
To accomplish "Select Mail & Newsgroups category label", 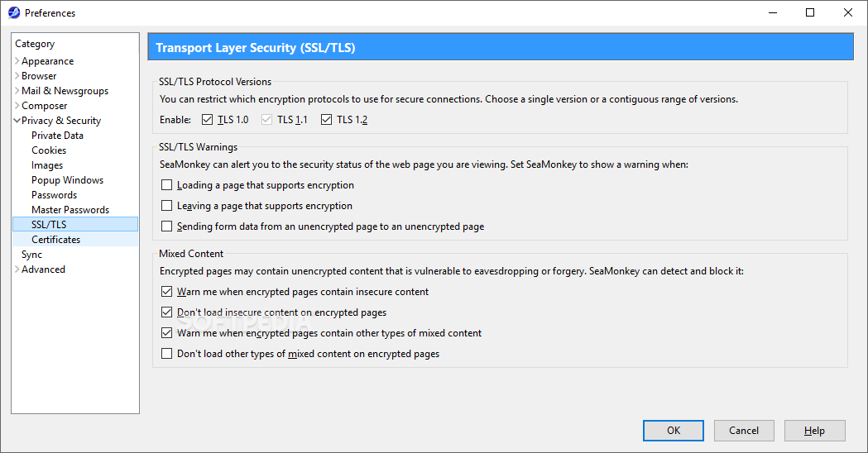I will click(x=65, y=91).
